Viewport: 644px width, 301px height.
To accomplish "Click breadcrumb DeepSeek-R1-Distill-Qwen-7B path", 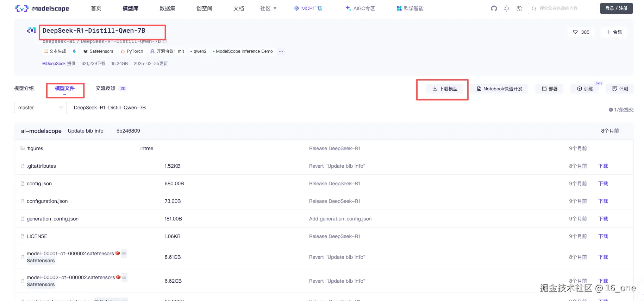I will 110,108.
